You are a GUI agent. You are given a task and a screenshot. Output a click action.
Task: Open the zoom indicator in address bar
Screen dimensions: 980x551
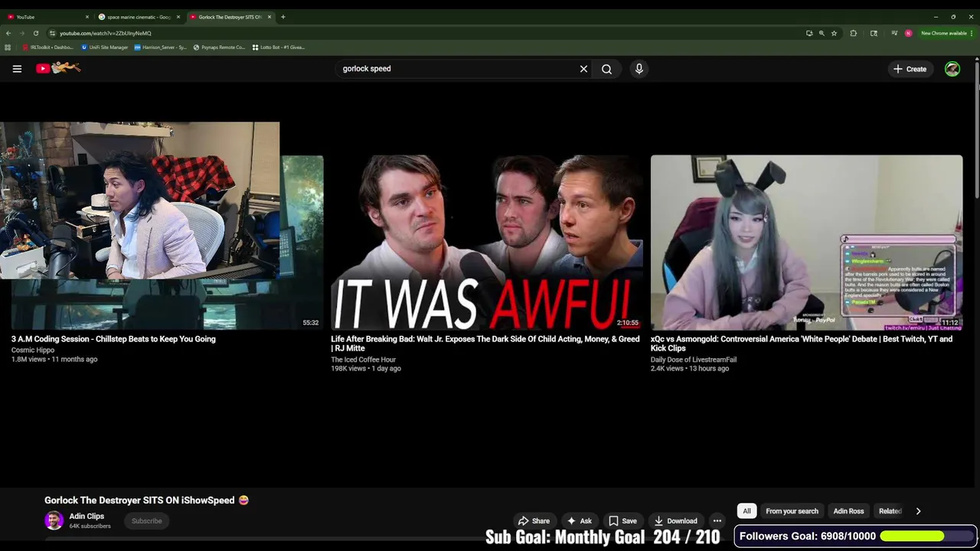point(822,33)
